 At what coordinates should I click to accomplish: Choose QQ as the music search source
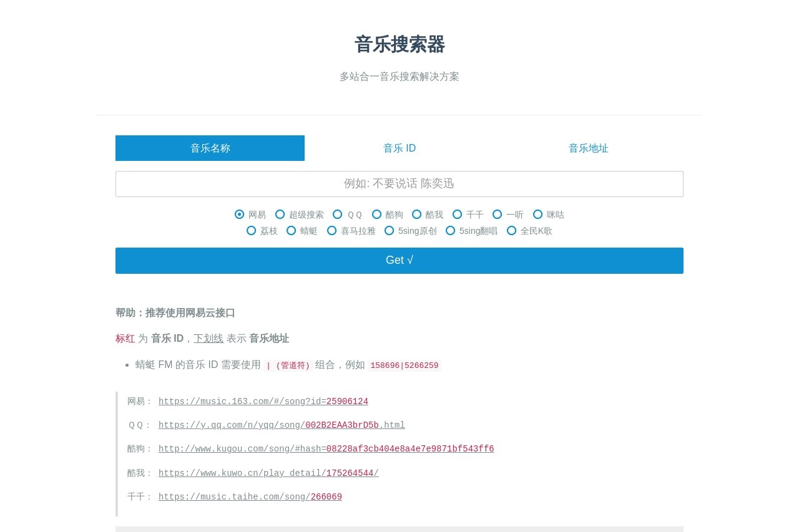pyautogui.click(x=338, y=215)
